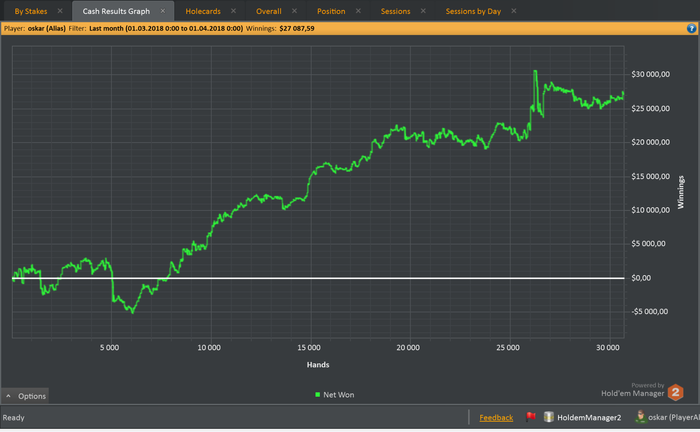Click the Hold'em Manager 2 logo

[675, 393]
